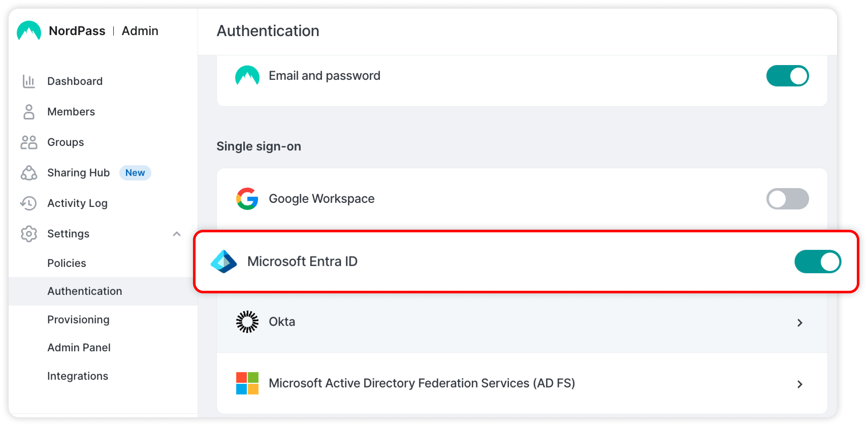868x426 pixels.
Task: Open AD FS settings via its chevron arrow
Action: point(800,384)
